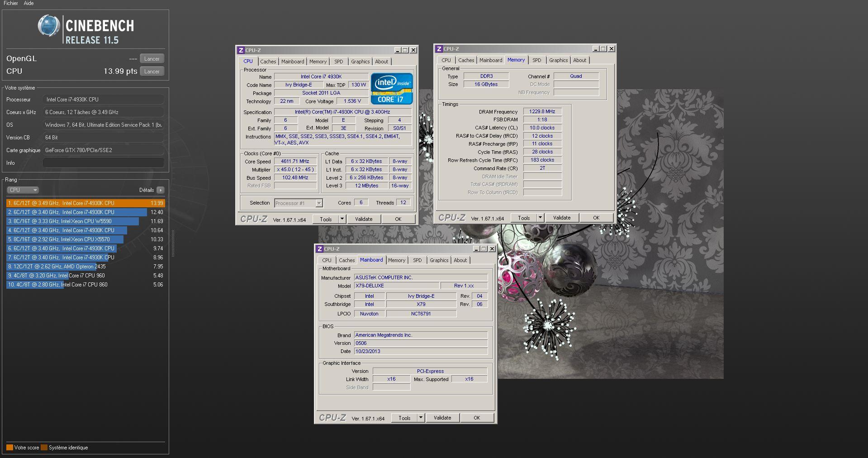The width and height of the screenshot is (868, 458).
Task: Launch the OpenGL benchmark with Lancer
Action: click(x=152, y=59)
